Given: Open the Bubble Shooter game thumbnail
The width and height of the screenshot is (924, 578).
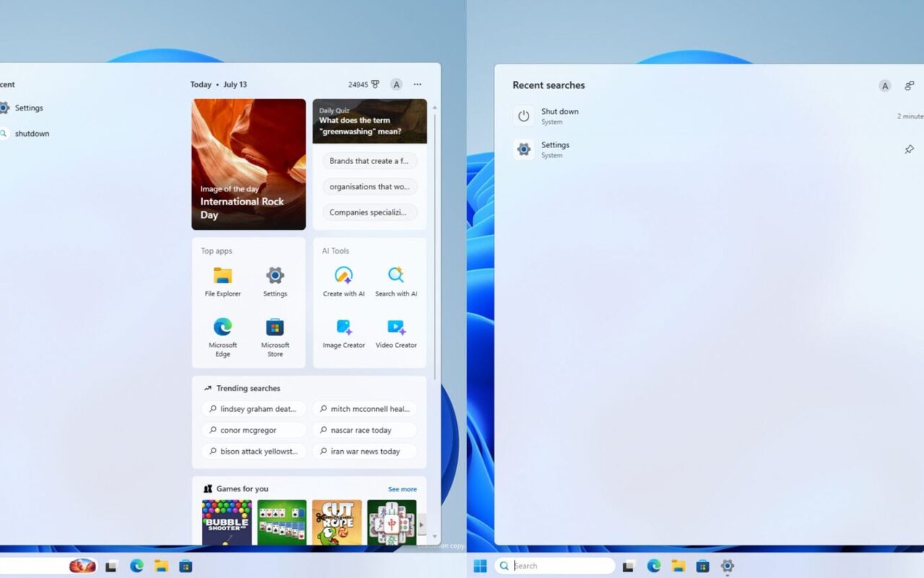Looking at the screenshot, I should point(227,522).
